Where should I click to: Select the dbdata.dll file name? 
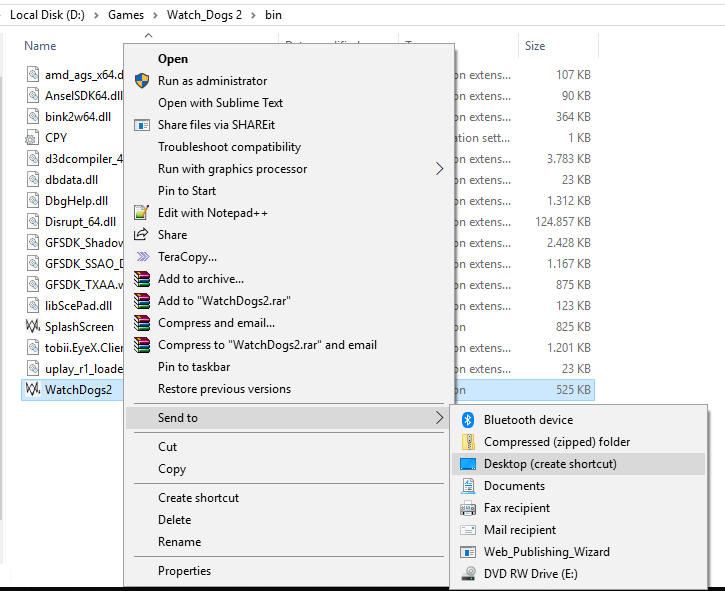coord(72,180)
